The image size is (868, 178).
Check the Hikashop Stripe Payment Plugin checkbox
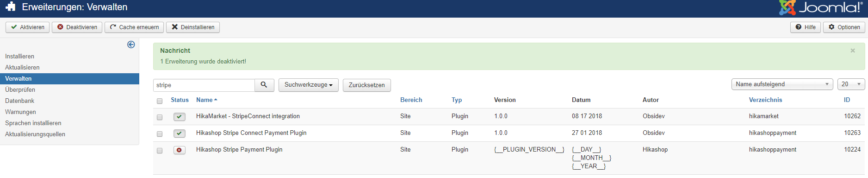(x=160, y=151)
